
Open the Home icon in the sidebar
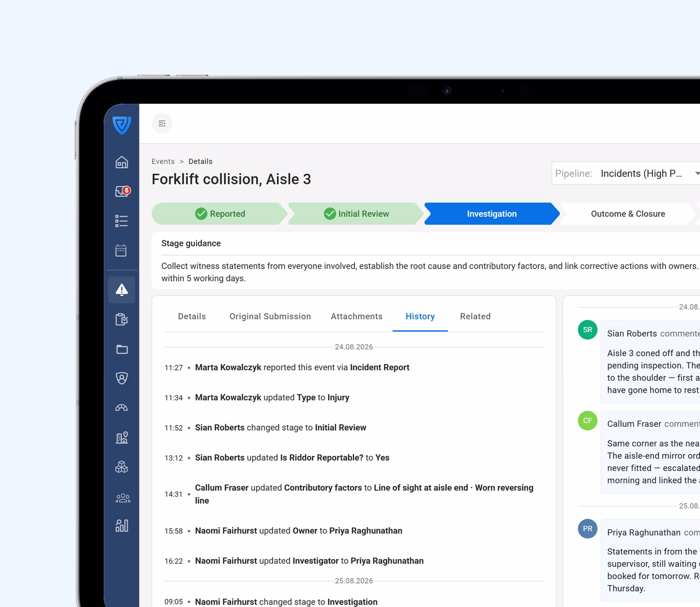coord(121,162)
